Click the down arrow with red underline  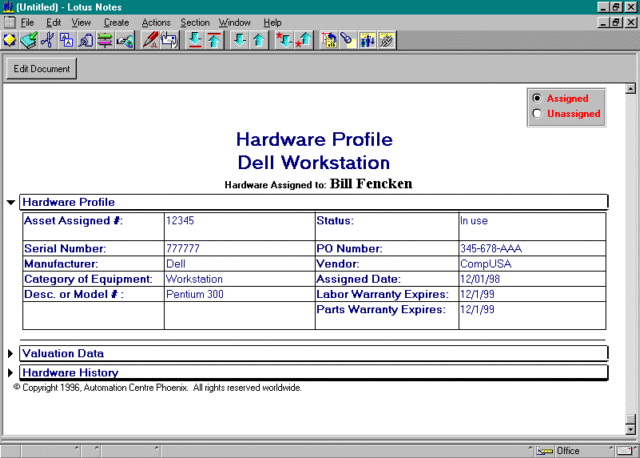(195, 40)
